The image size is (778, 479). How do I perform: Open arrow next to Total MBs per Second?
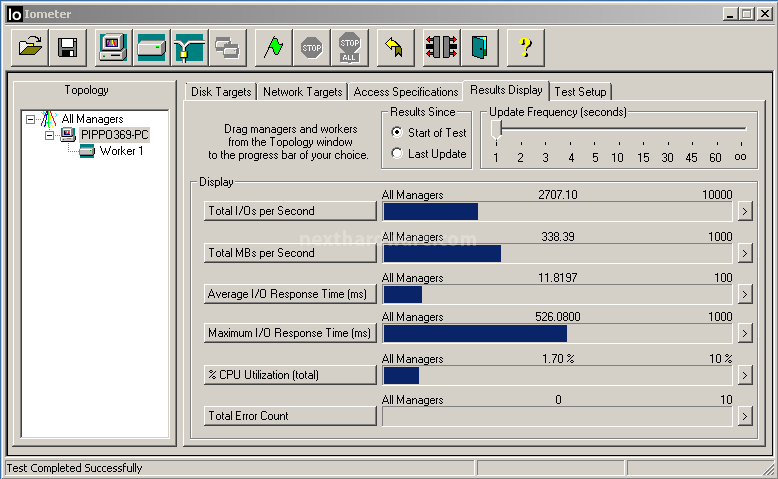(x=745, y=254)
